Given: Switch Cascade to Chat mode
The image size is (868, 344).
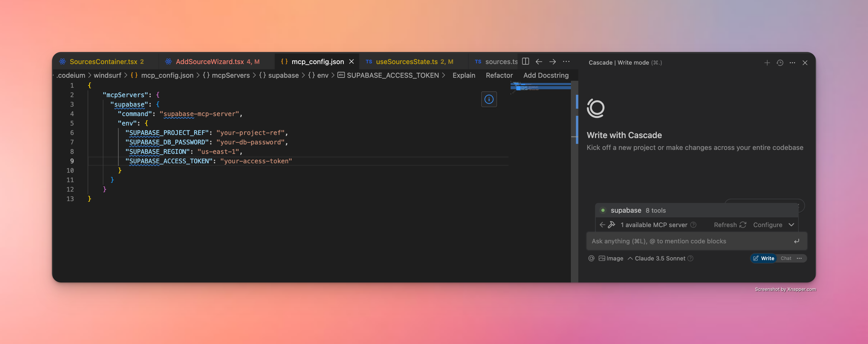Looking at the screenshot, I should coord(786,258).
